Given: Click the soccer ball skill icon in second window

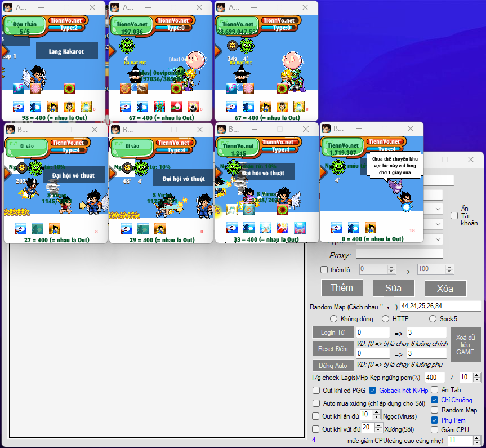Looking at the screenshot, I should (x=193, y=107).
